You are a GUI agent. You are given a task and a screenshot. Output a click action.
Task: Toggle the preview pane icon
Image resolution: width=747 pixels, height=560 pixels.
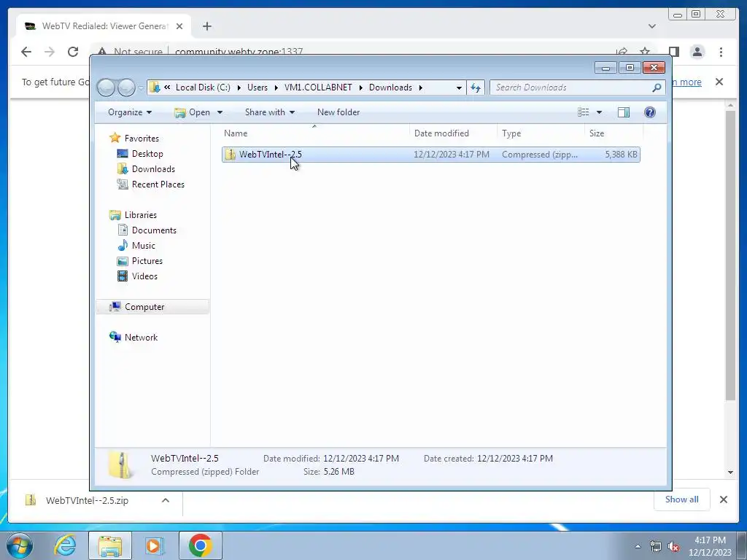(x=624, y=112)
